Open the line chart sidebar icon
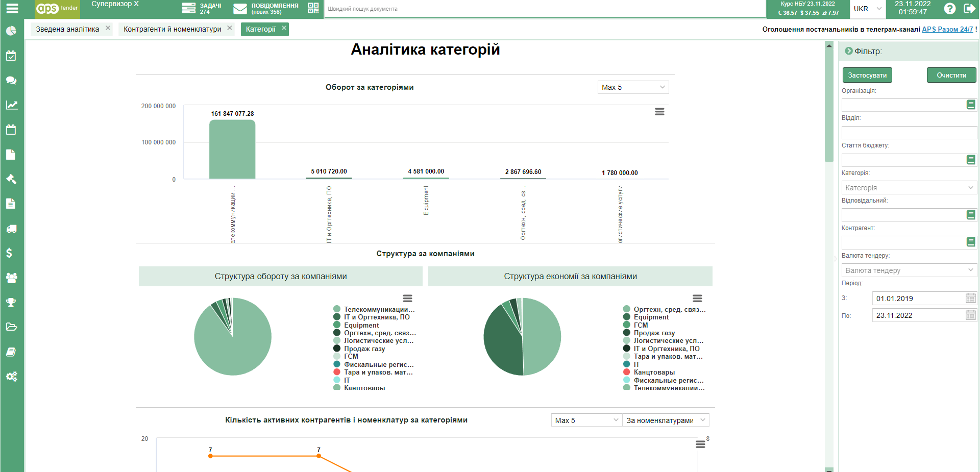This screenshot has width=980, height=472. pos(11,105)
